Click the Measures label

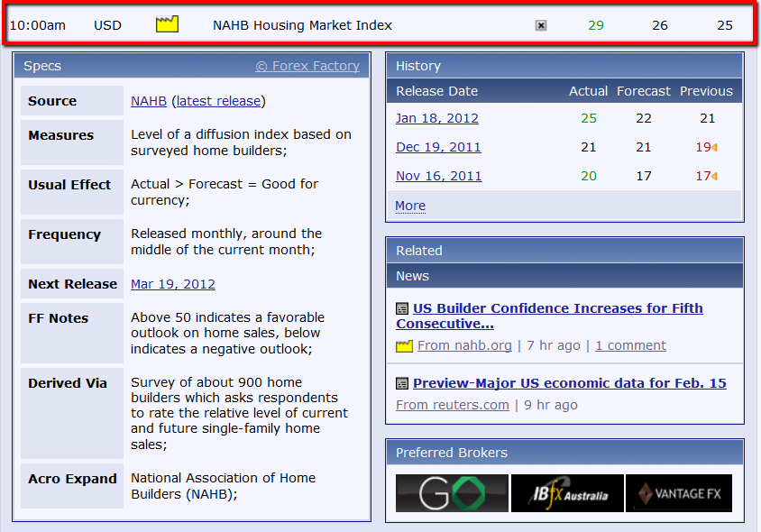[x=60, y=135]
